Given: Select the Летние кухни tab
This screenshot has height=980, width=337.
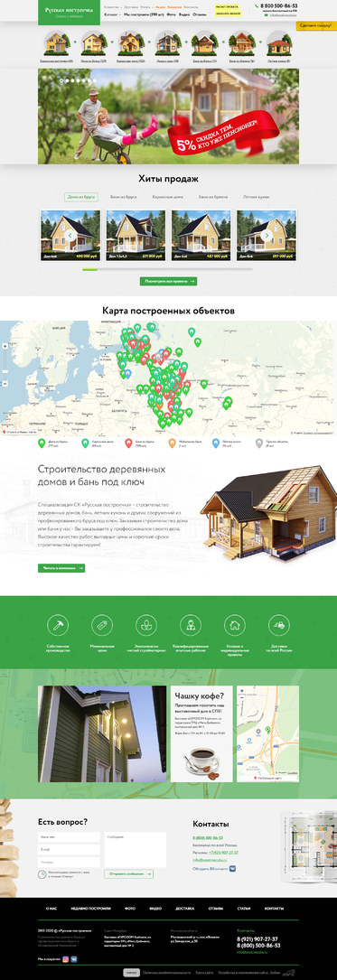Looking at the screenshot, I should click(257, 197).
